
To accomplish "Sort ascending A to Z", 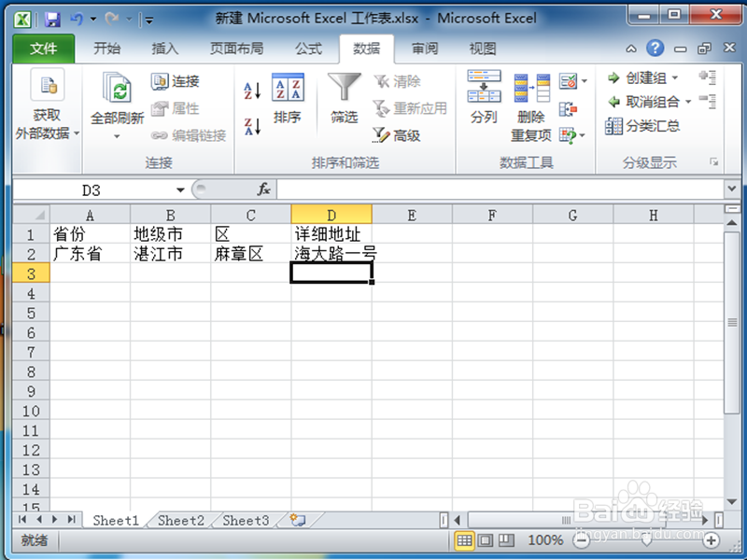I will (252, 91).
